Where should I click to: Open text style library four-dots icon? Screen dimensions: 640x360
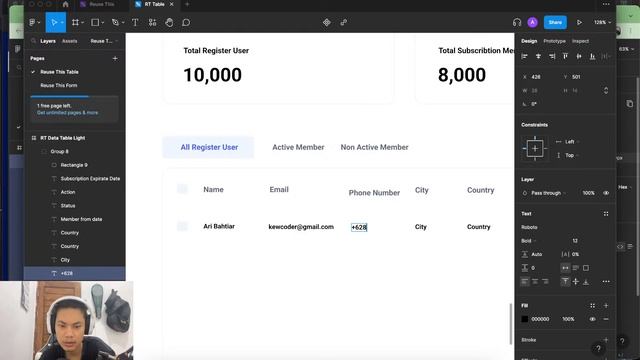tap(606, 213)
